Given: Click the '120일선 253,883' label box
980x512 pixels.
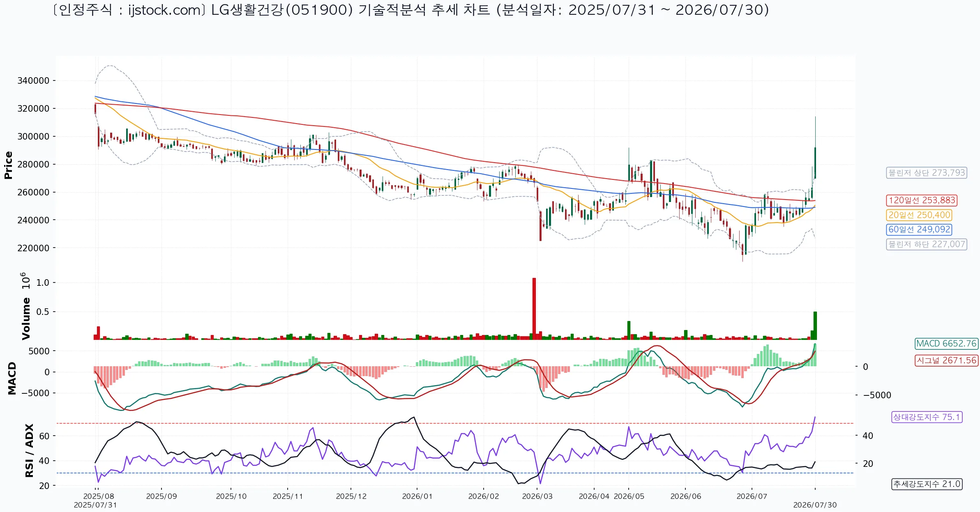Looking at the screenshot, I should (922, 200).
